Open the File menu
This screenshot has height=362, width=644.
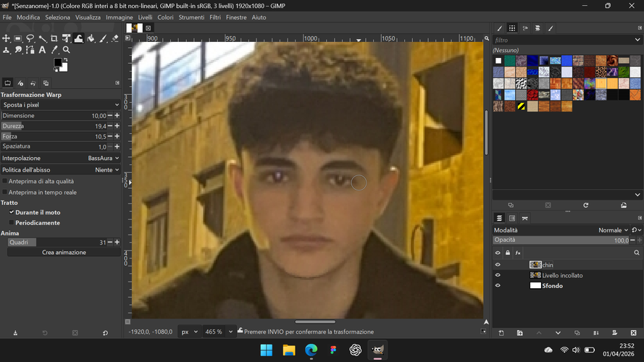coord(7,17)
